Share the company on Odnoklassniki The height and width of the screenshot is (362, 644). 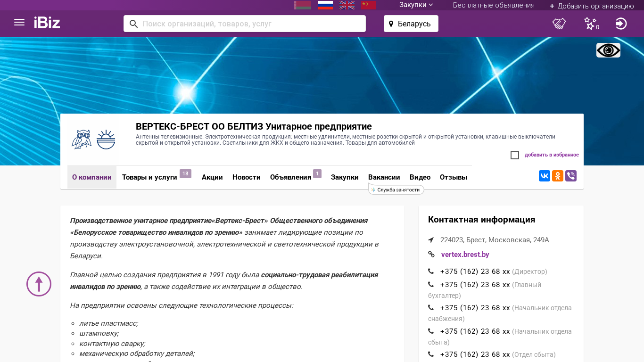(x=558, y=176)
